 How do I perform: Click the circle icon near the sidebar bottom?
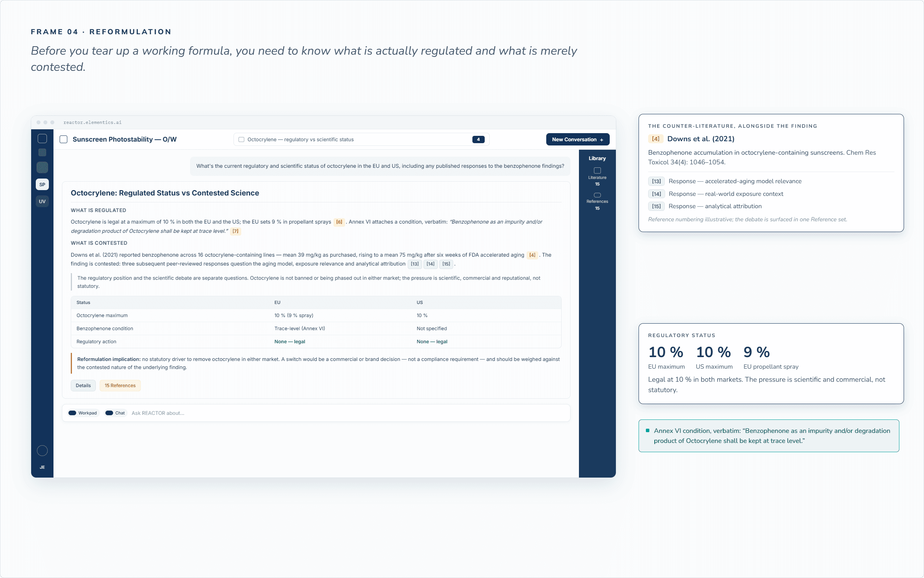(x=42, y=451)
